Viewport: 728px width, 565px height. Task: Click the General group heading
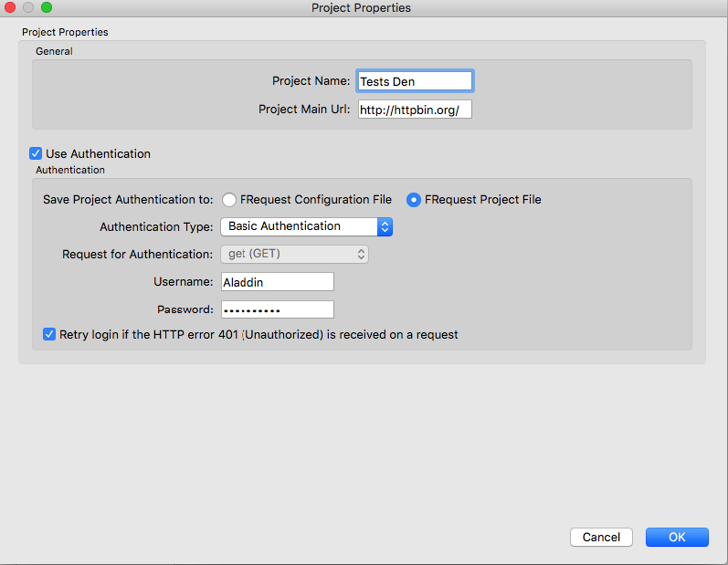tap(54, 52)
